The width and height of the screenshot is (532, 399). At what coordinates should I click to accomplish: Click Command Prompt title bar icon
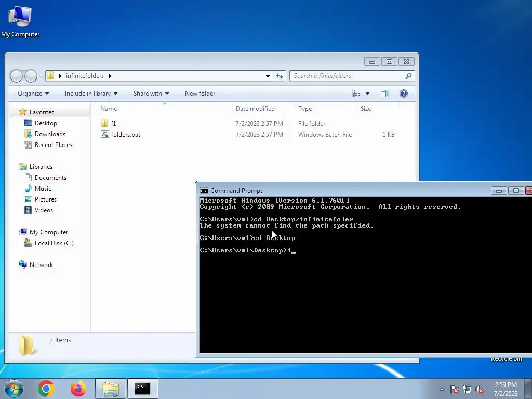point(204,191)
